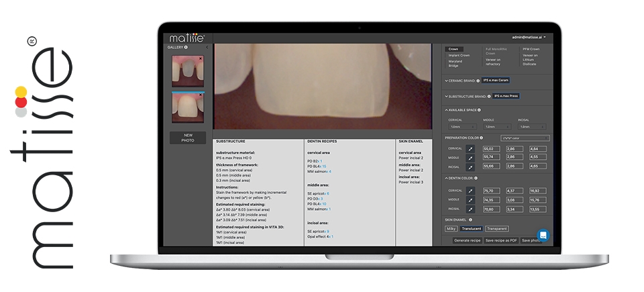Edit dentin middle value 74,35
The height and width of the screenshot is (292, 644).
click(x=491, y=200)
